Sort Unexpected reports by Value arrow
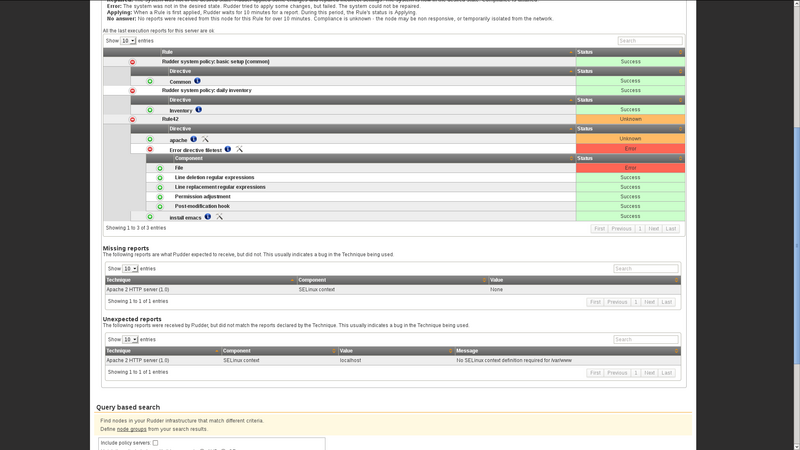The width and height of the screenshot is (800, 450). [x=451, y=351]
